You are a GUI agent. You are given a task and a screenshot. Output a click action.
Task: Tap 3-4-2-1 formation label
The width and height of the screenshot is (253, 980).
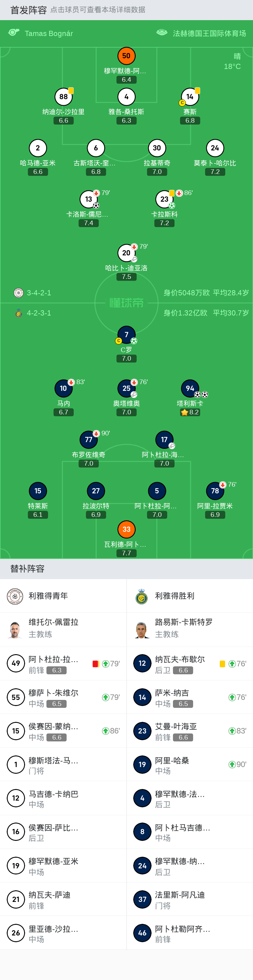tap(38, 293)
